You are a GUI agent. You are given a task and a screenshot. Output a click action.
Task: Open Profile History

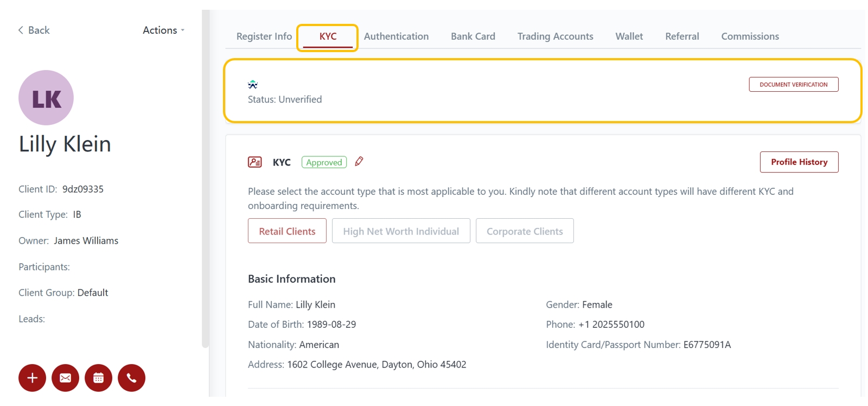pyautogui.click(x=799, y=162)
